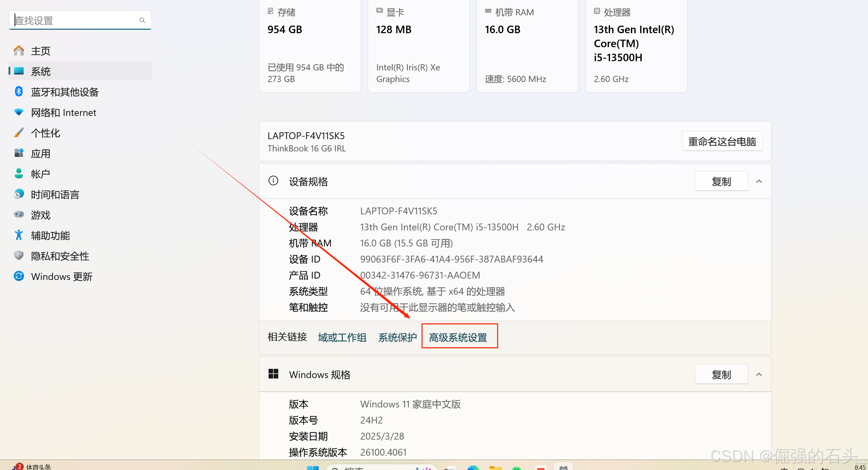Click the Rename this PC (重命名这台电脑) button
Image resolution: width=868 pixels, height=470 pixels.
722,142
